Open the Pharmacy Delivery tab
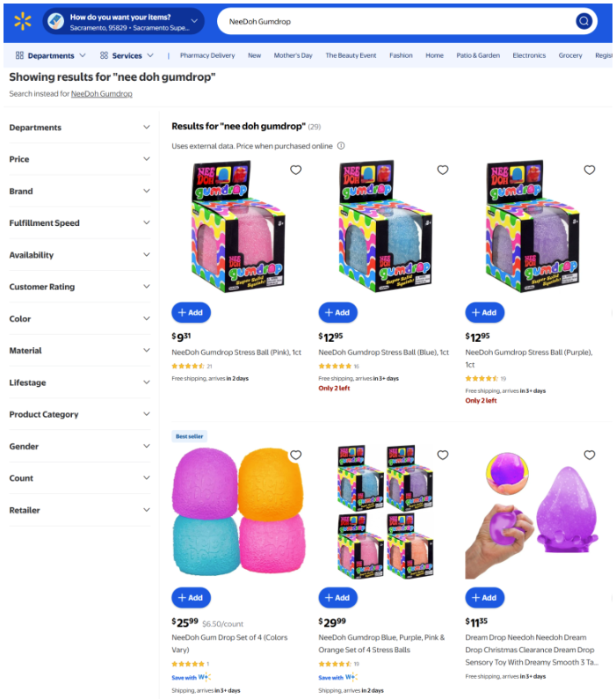This screenshot has width=616, height=699. pyautogui.click(x=207, y=55)
